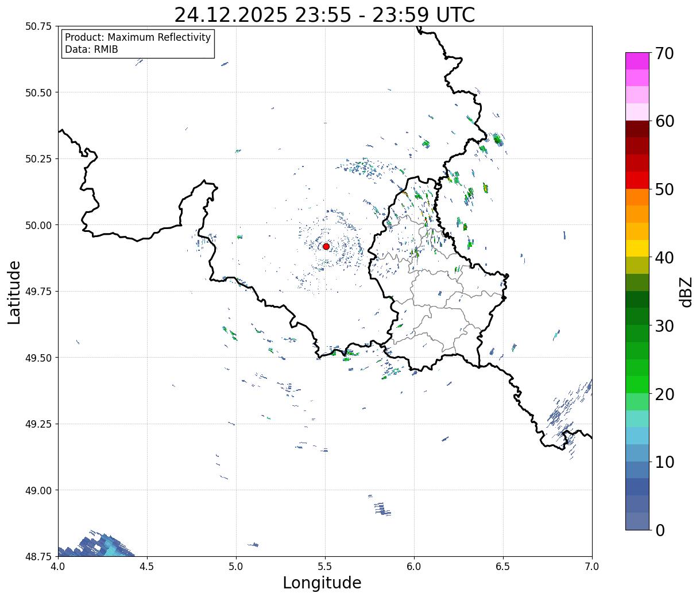Click the latitude tick label 50.75
Image resolution: width=700 pixels, height=597 pixels.
pyautogui.click(x=39, y=26)
